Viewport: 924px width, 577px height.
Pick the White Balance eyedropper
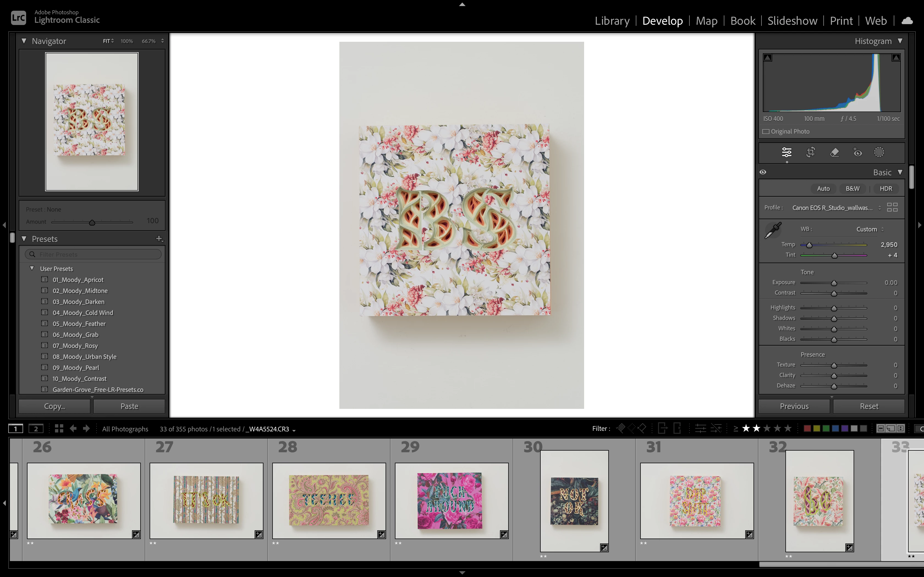click(773, 231)
